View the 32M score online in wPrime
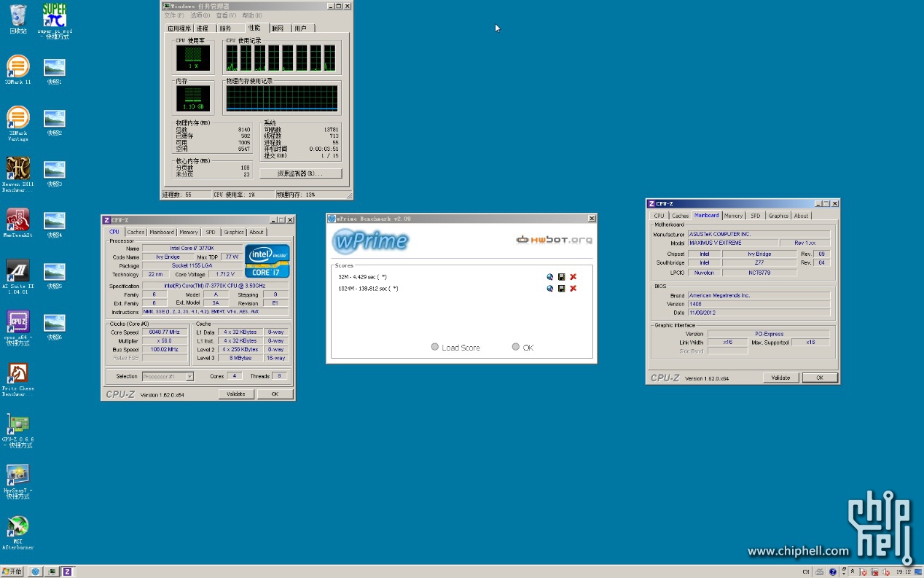The image size is (924, 578). tap(550, 277)
